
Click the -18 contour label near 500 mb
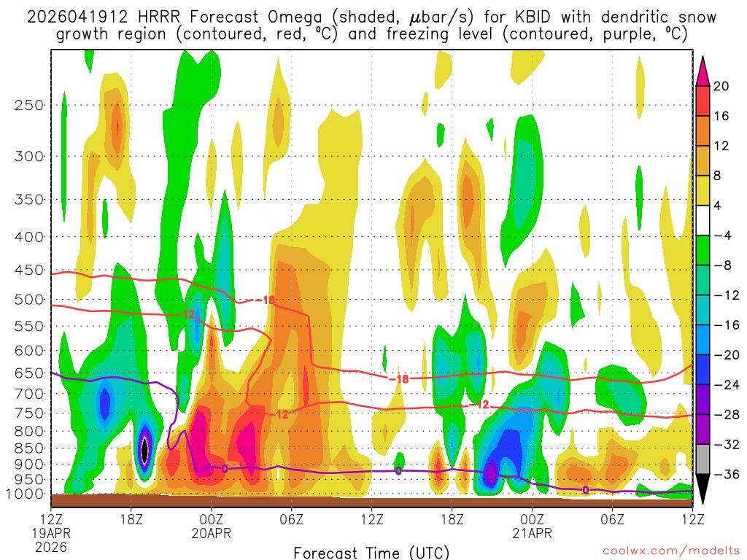(x=265, y=300)
